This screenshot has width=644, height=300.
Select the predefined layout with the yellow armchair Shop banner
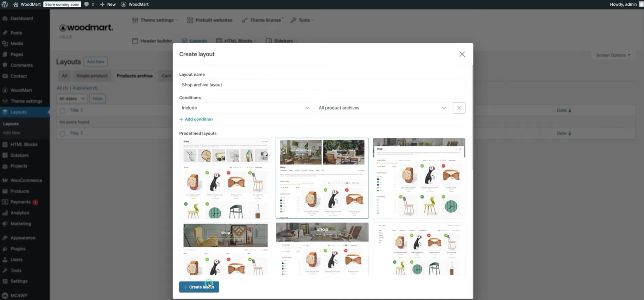pyautogui.click(x=225, y=249)
